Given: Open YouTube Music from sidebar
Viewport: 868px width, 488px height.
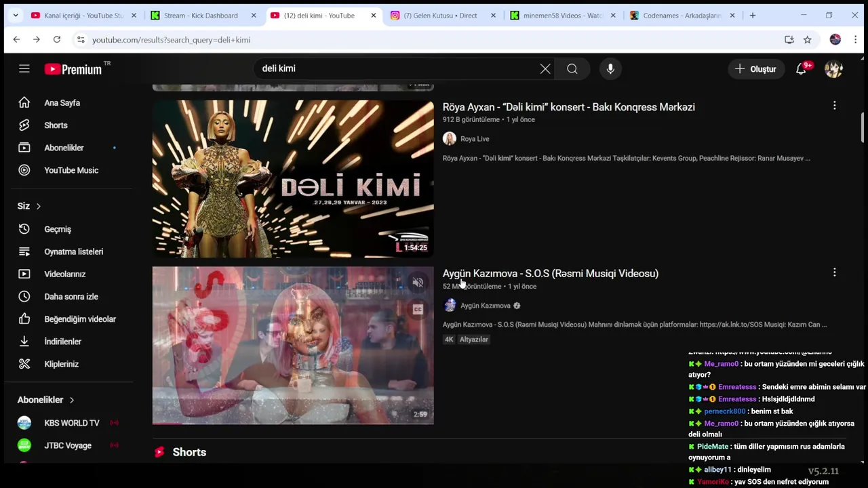Looking at the screenshot, I should click(71, 170).
